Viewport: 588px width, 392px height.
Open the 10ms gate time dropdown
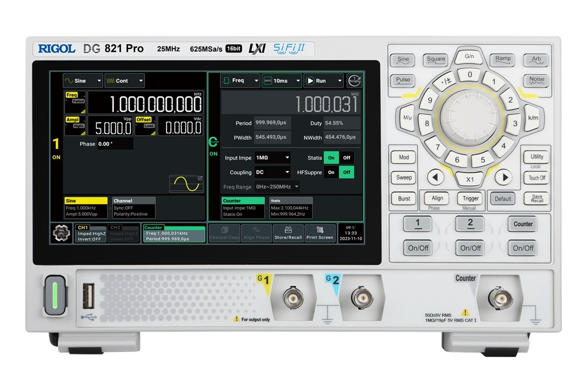[281, 81]
